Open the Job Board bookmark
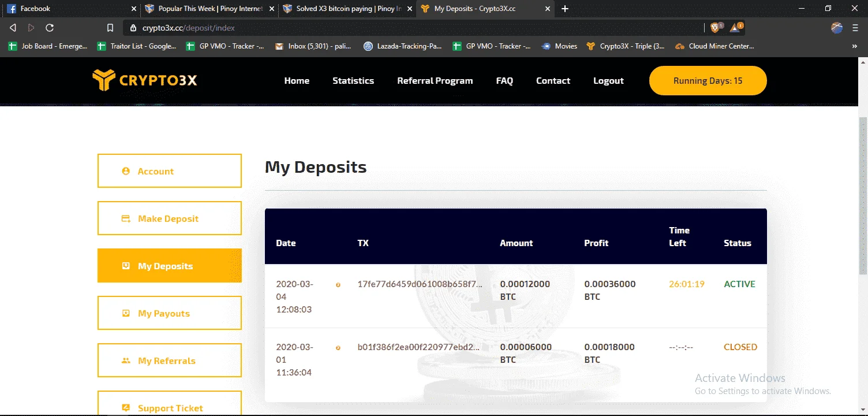This screenshot has width=868, height=416. [48, 46]
